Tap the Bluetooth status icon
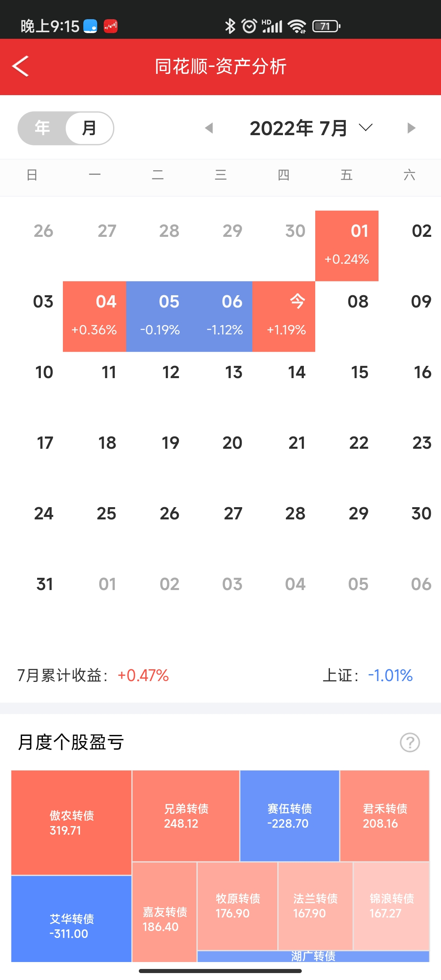 coord(230,26)
